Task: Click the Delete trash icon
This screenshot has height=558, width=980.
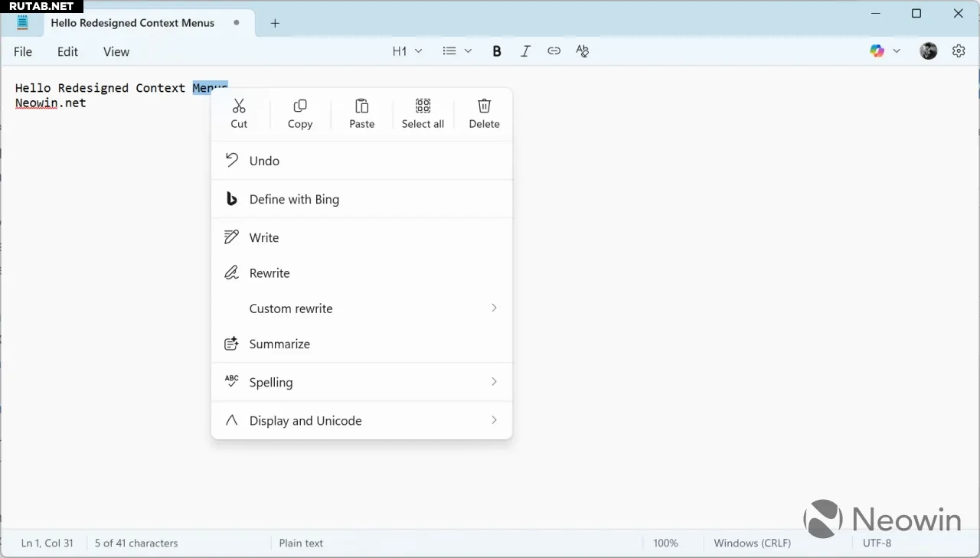Action: click(484, 106)
